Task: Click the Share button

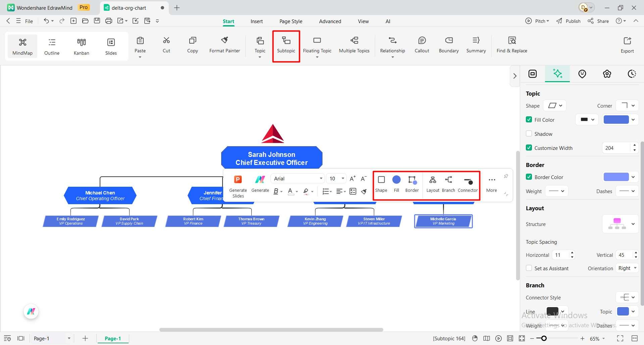Action: tap(598, 21)
